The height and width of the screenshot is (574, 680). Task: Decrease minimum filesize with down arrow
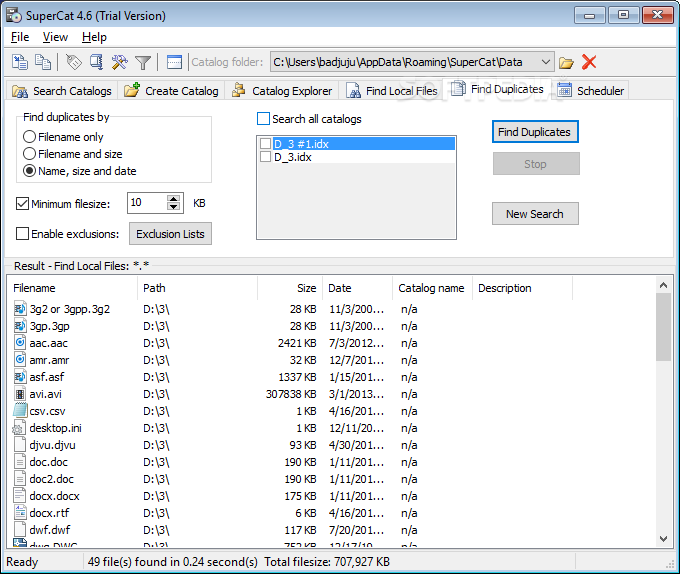(x=173, y=207)
